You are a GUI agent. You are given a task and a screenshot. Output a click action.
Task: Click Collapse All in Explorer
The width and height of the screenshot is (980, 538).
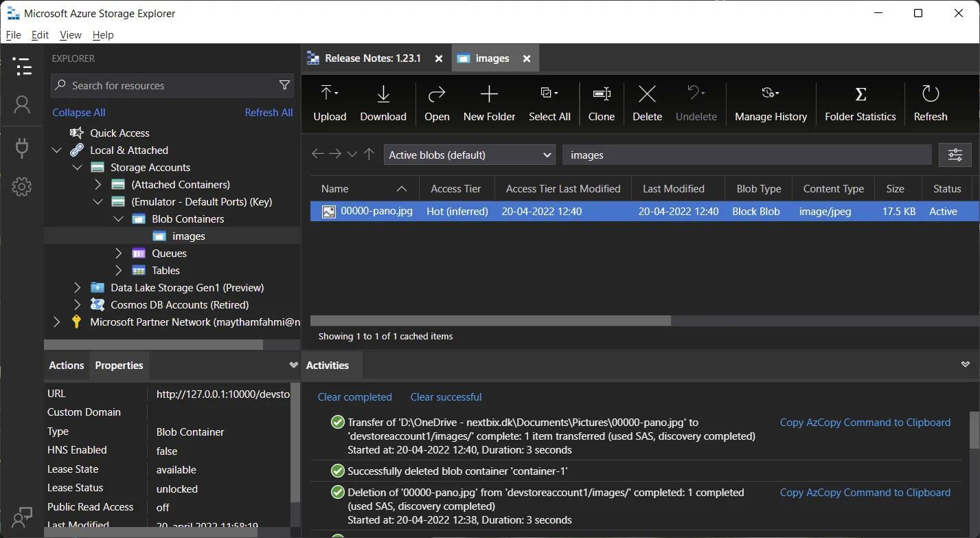click(x=79, y=113)
